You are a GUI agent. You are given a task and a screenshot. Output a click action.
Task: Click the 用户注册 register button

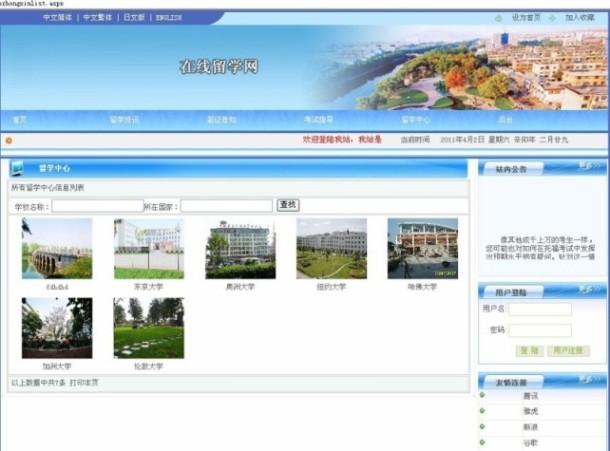567,351
